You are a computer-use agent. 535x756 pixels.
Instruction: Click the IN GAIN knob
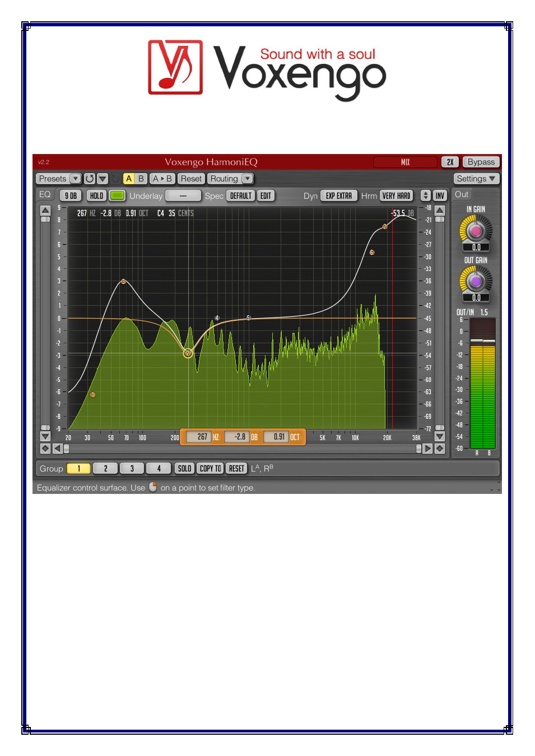click(x=476, y=230)
